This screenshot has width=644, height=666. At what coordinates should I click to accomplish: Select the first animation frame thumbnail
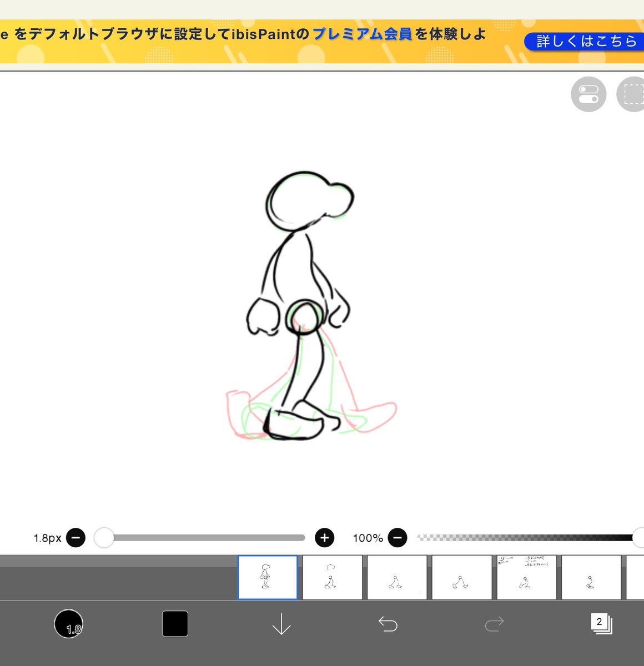point(268,577)
